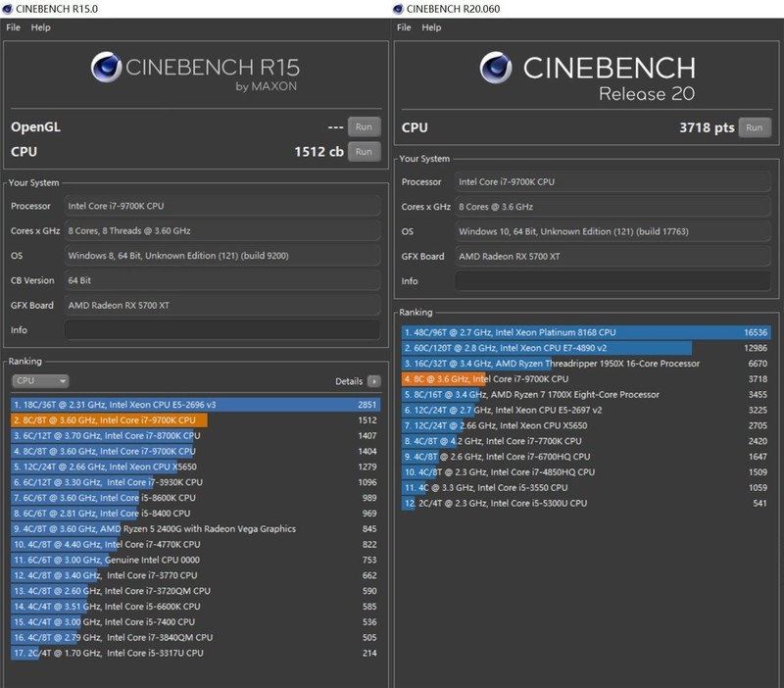The image size is (784, 688).
Task: Open the CPU ranking type dropdown
Action: [40, 381]
